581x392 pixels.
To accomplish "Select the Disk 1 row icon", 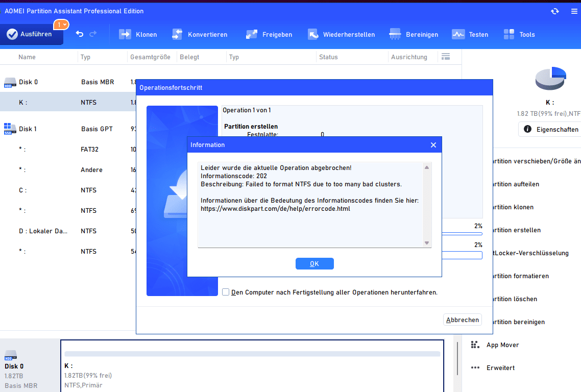I will (x=10, y=129).
